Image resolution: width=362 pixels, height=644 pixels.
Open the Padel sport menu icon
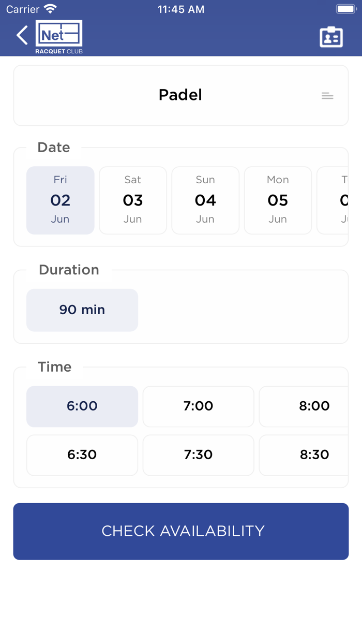coord(327,96)
